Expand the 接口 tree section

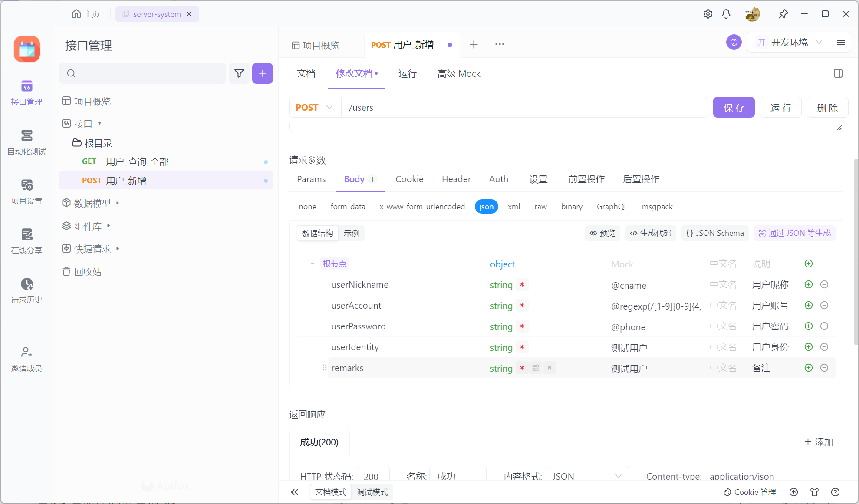99,124
